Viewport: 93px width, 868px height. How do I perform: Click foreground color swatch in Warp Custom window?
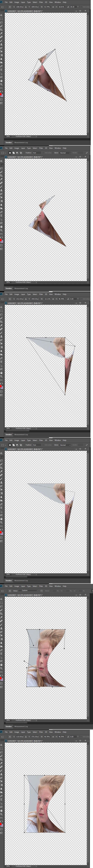point(1,678)
